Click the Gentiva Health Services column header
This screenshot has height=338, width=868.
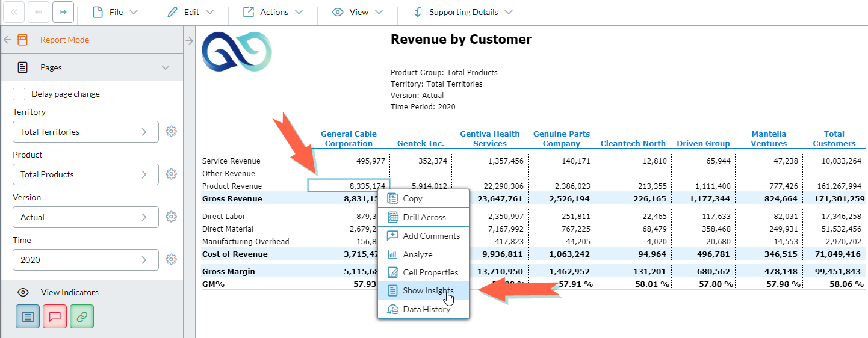(490, 138)
